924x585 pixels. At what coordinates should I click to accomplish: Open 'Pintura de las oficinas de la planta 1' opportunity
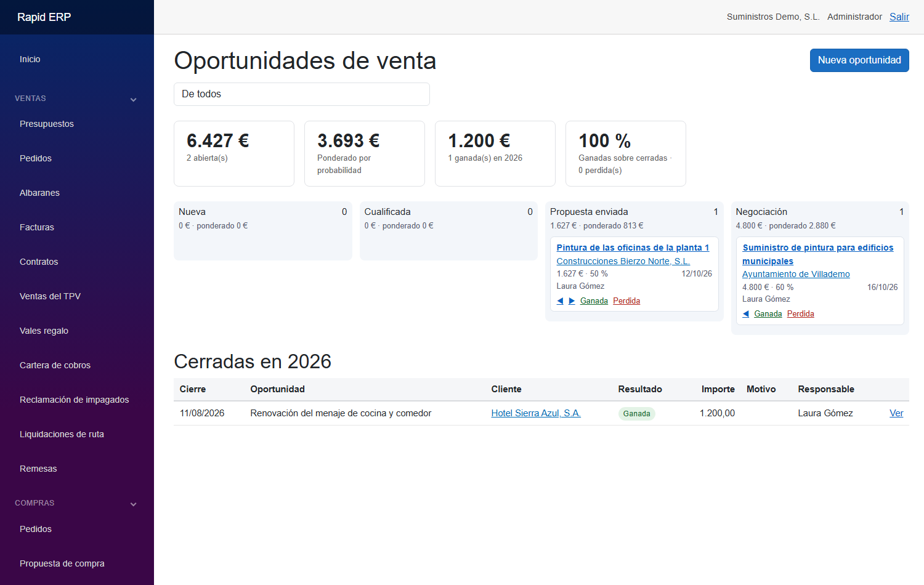pyautogui.click(x=633, y=248)
